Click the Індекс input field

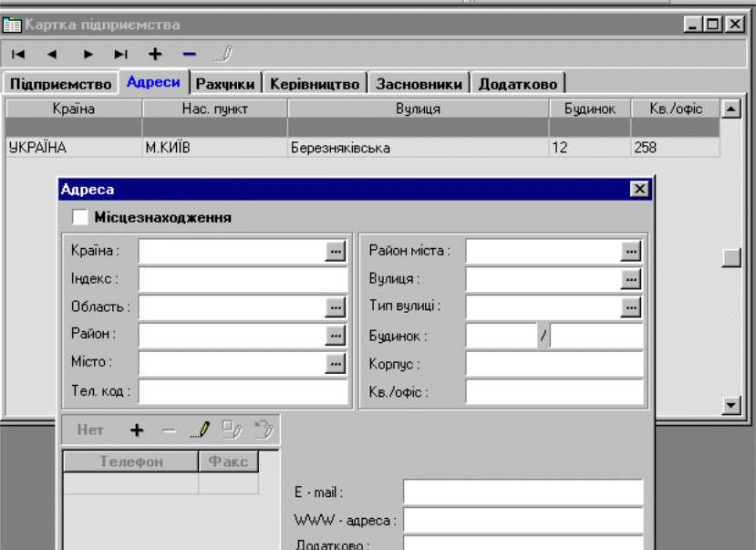pyautogui.click(x=243, y=279)
